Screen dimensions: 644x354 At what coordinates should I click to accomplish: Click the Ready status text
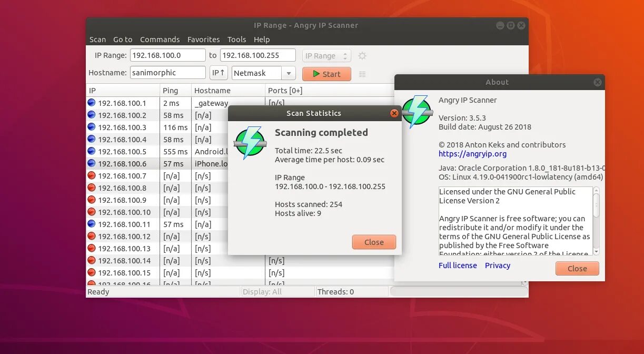pyautogui.click(x=98, y=292)
